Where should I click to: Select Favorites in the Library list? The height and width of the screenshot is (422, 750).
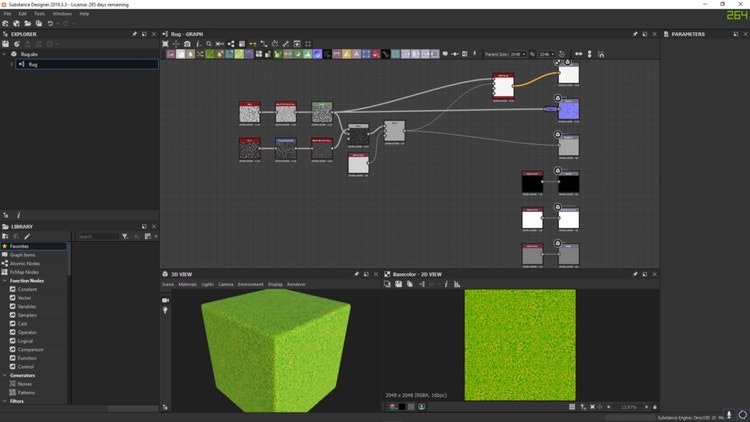click(x=20, y=246)
